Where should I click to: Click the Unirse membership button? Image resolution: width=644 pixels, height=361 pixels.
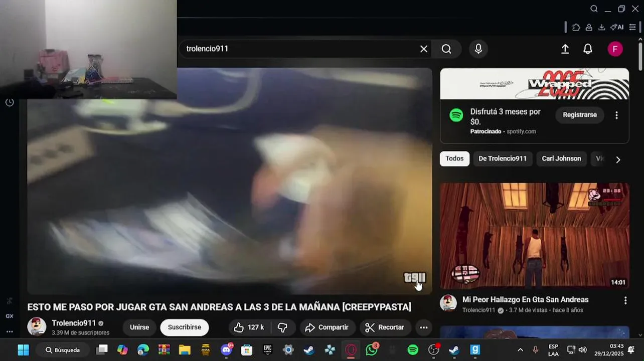139,327
